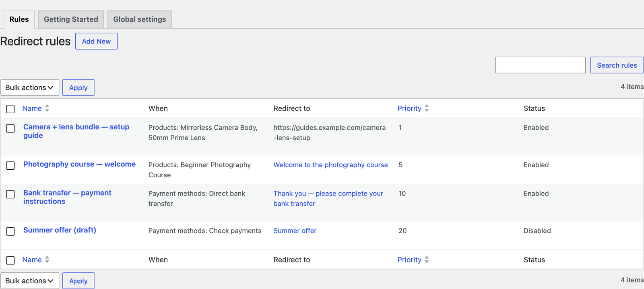Sort by Name in the footer row
This screenshot has height=289, width=644.
(x=32, y=260)
